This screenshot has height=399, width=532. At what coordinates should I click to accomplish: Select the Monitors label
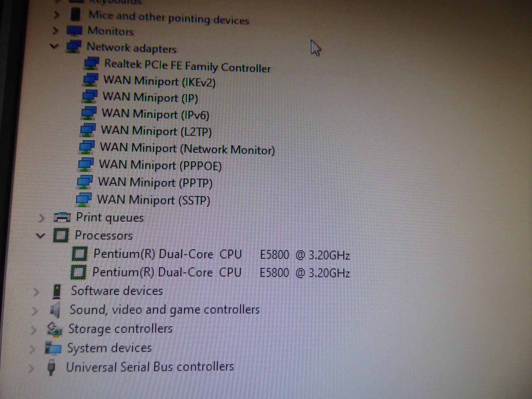pyautogui.click(x=110, y=31)
